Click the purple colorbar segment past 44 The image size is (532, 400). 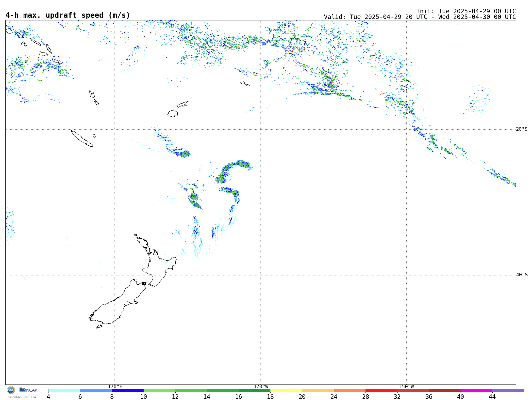point(508,391)
